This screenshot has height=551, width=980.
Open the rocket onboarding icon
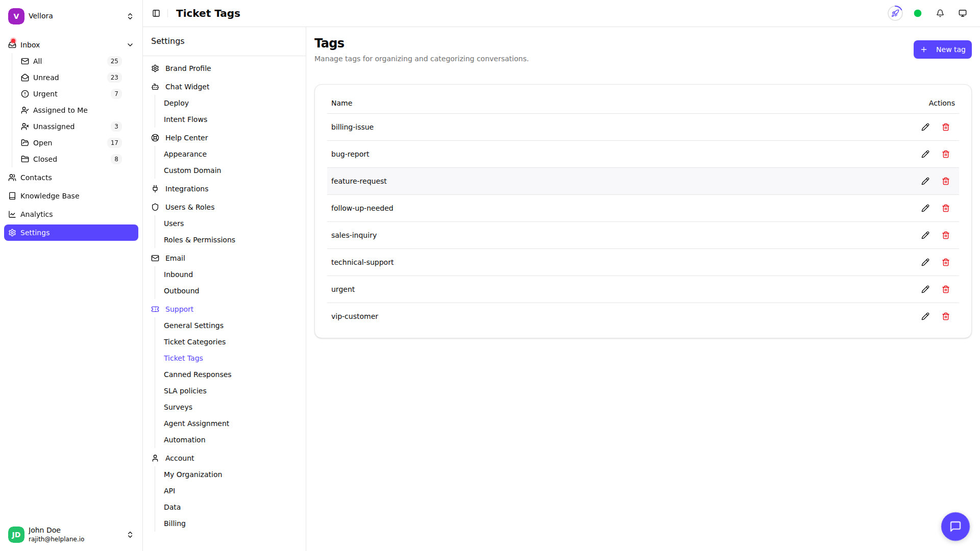(895, 13)
